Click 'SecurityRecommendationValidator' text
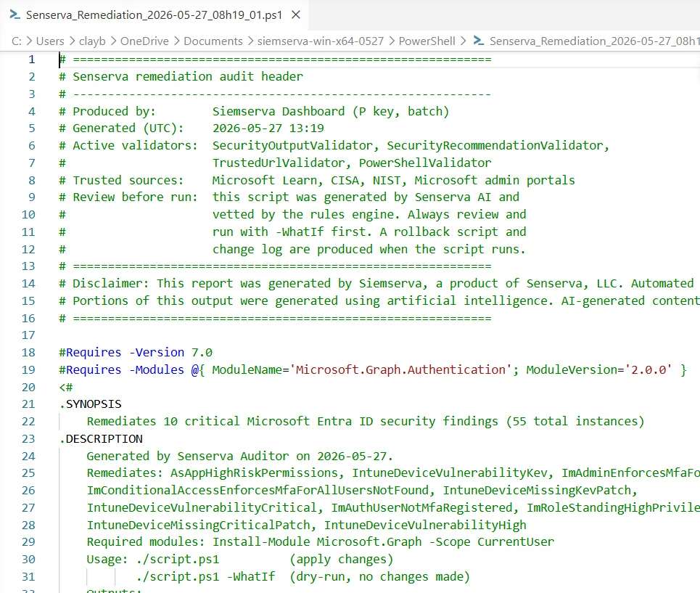The width and height of the screenshot is (700, 593). 495,146
